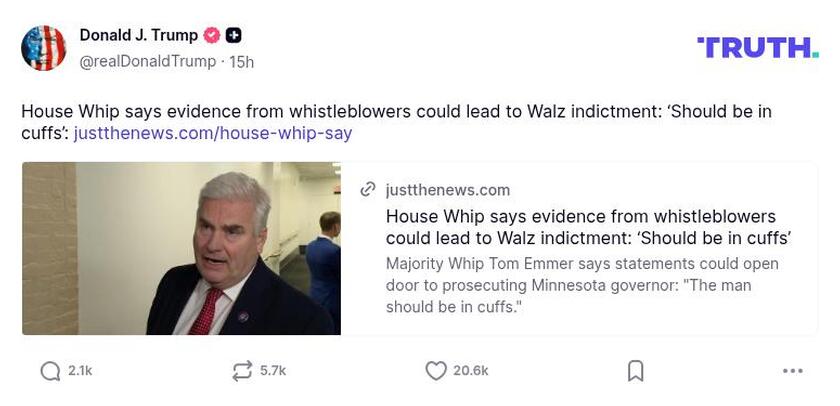Click the chain link icon in preview card
This screenshot has height=406, width=840.
tap(368, 190)
